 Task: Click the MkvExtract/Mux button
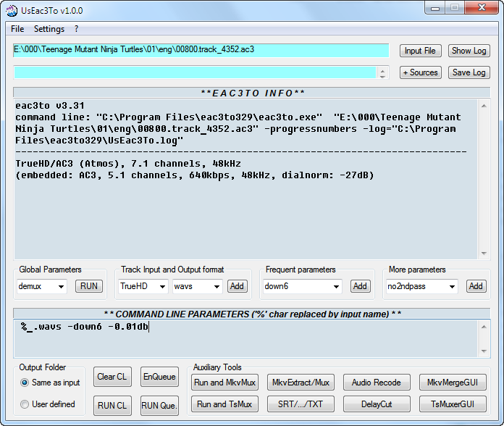click(x=301, y=383)
